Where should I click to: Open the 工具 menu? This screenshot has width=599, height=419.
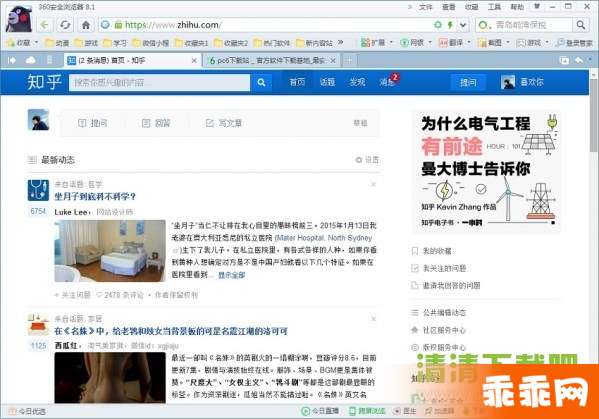(494, 7)
